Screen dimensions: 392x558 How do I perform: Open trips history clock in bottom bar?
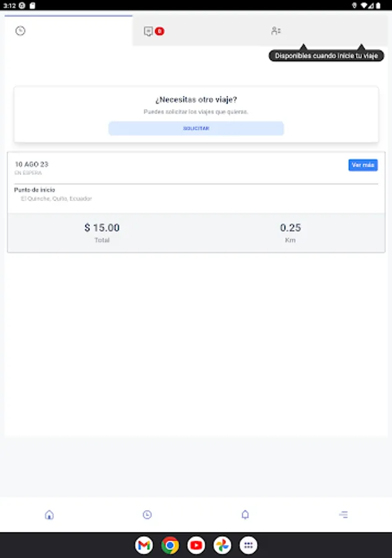coord(147,515)
